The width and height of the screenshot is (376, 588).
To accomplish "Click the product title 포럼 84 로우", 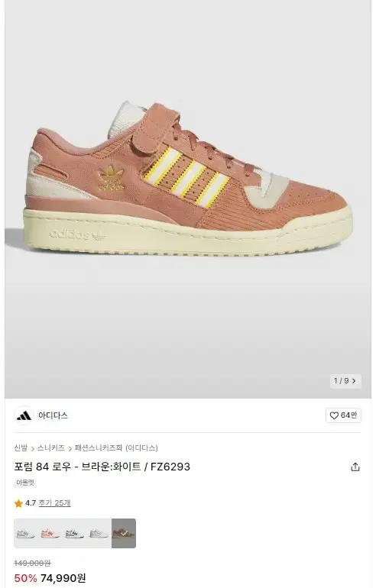I will pos(42,467).
